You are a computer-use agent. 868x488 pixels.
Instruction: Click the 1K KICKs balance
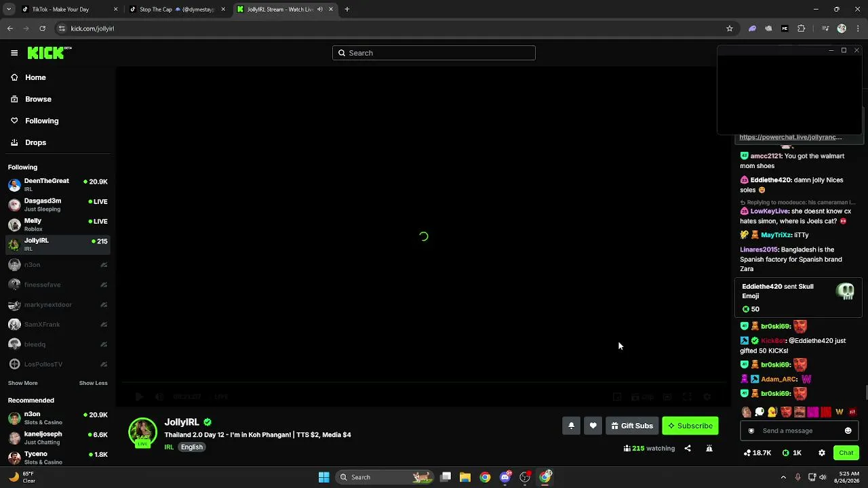coord(792,453)
